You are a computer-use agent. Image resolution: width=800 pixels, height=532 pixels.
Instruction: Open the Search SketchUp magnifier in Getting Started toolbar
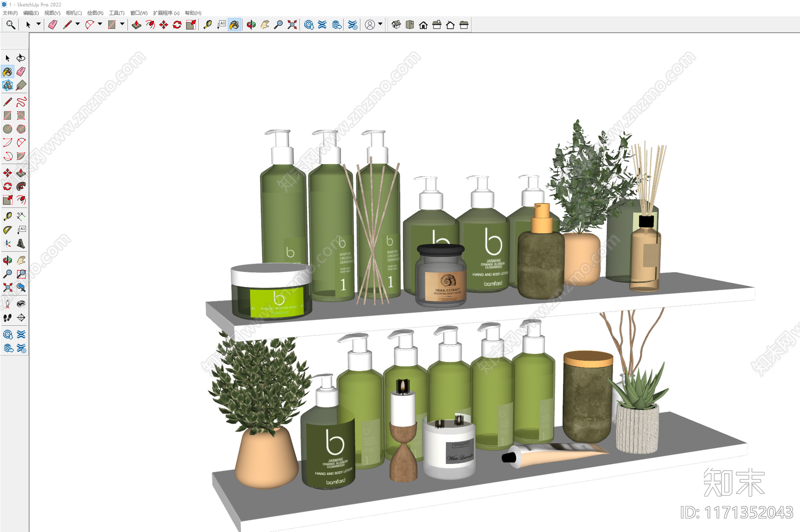coord(10,24)
